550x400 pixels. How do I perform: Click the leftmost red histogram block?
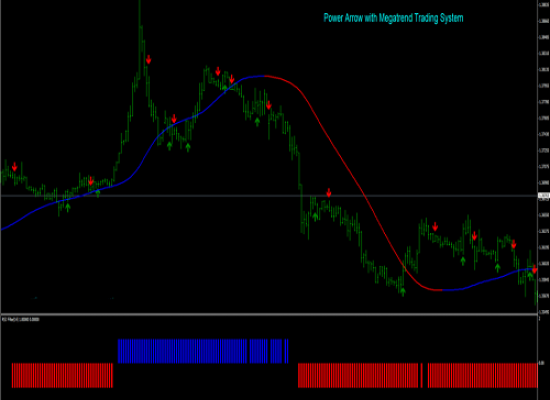[x=62, y=375]
